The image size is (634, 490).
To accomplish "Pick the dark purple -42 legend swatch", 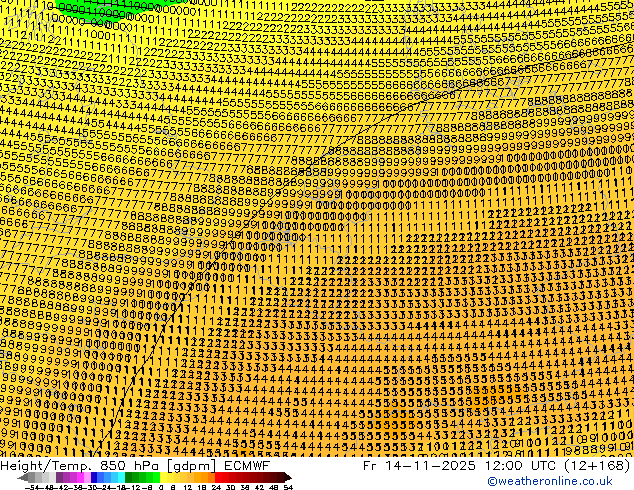I will point(59,477).
